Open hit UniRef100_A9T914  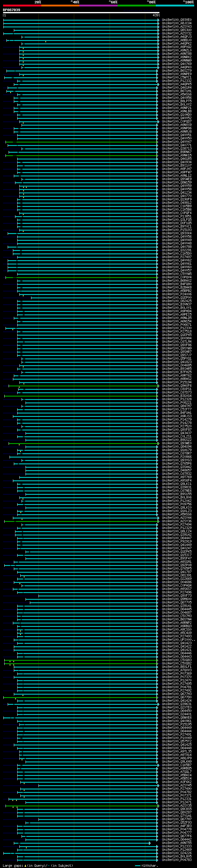[177, 755]
